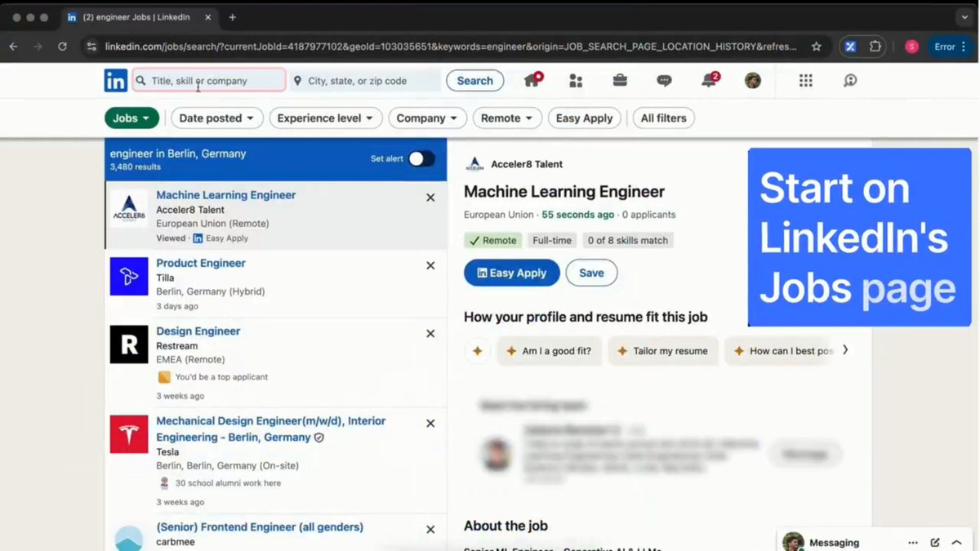Click the 30 school alumni work here text
This screenshot has width=980, height=551.
pyautogui.click(x=228, y=483)
